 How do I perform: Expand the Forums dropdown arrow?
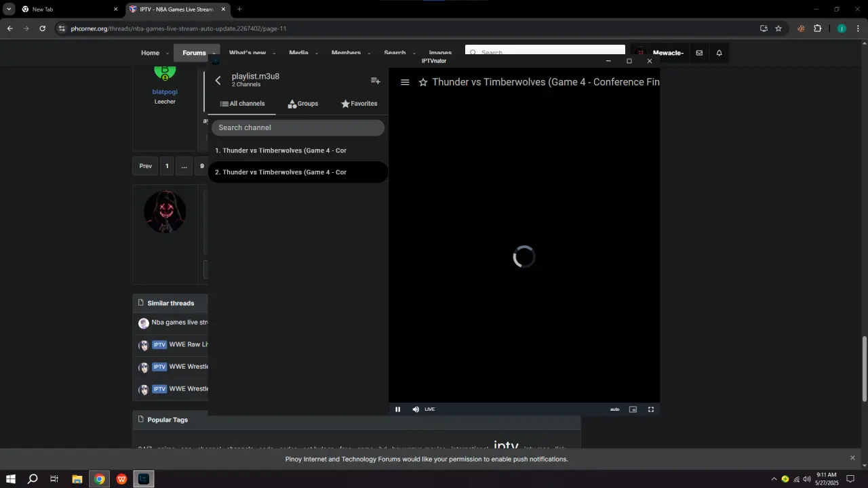click(214, 53)
